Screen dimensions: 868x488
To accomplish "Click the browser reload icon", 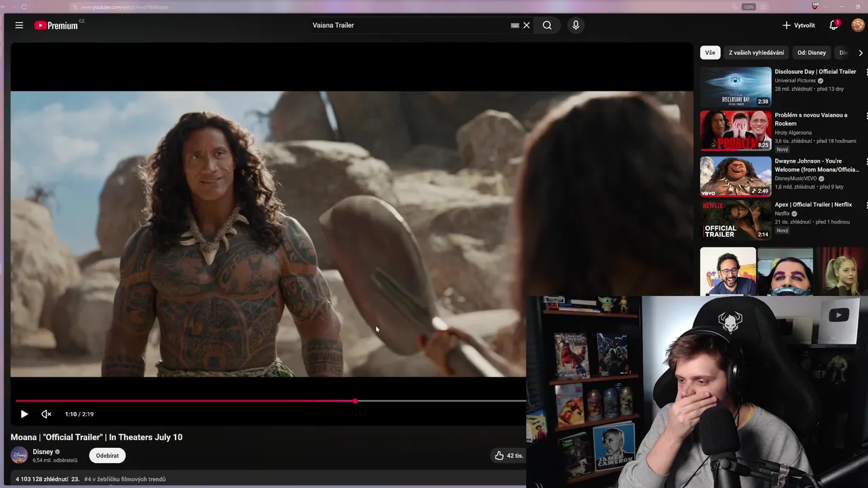I will (x=24, y=7).
